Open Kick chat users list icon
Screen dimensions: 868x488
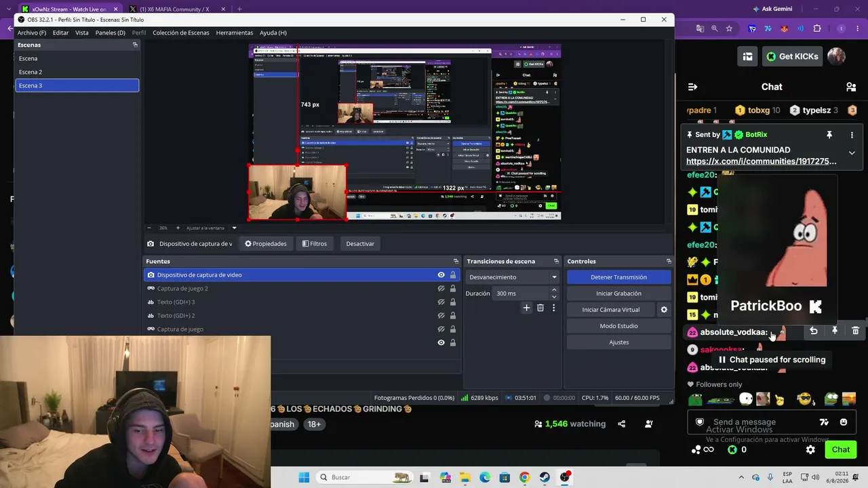[851, 87]
